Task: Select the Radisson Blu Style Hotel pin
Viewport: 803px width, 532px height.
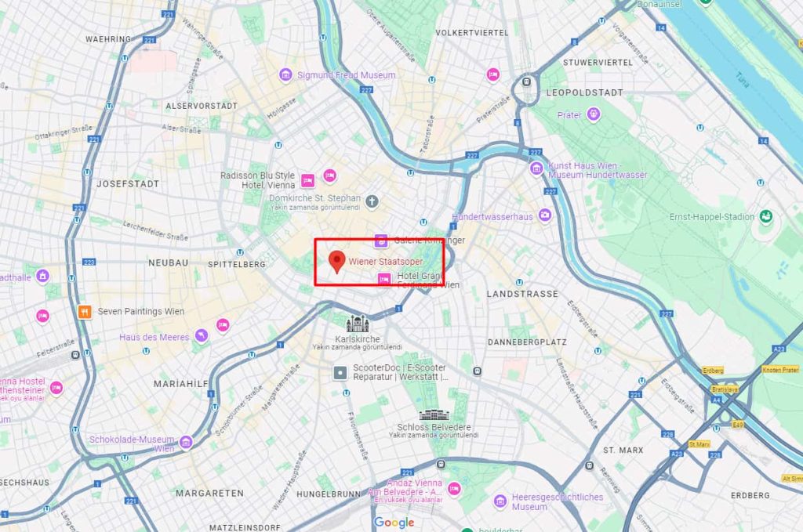Action: tap(307, 180)
